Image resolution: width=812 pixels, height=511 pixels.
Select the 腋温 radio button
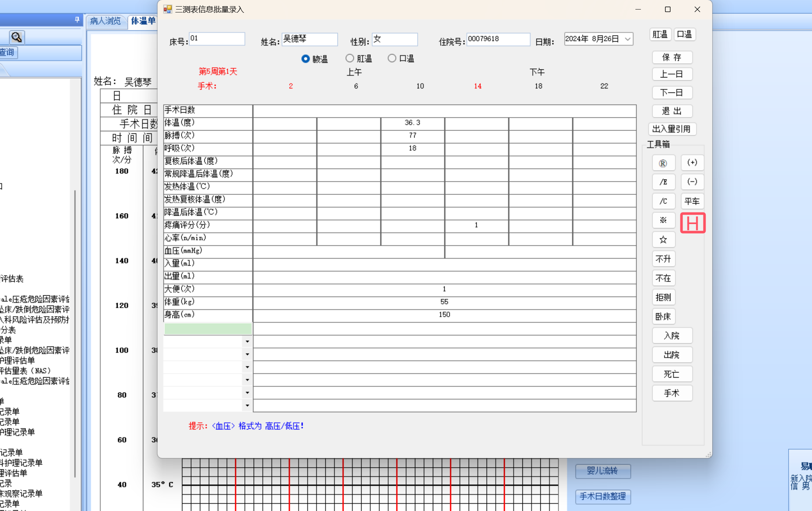coord(306,59)
